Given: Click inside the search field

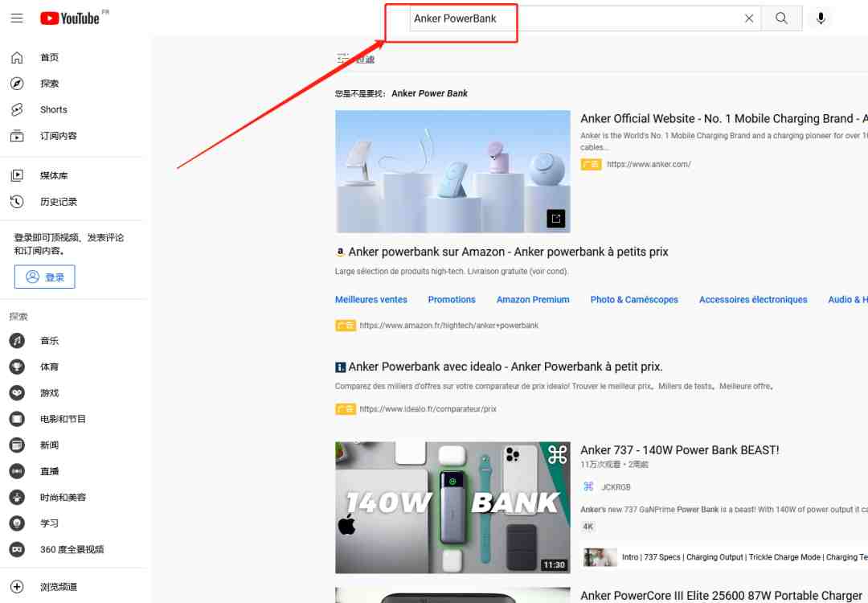Looking at the screenshot, I should [575, 18].
